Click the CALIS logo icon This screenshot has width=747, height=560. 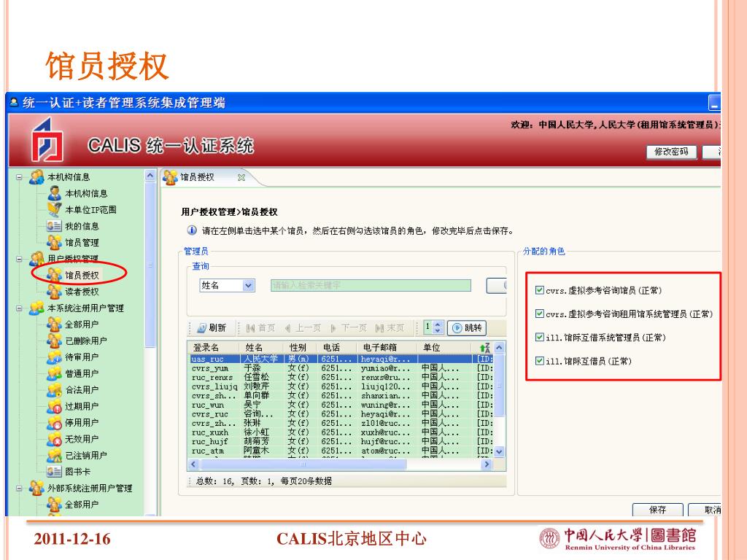47,139
